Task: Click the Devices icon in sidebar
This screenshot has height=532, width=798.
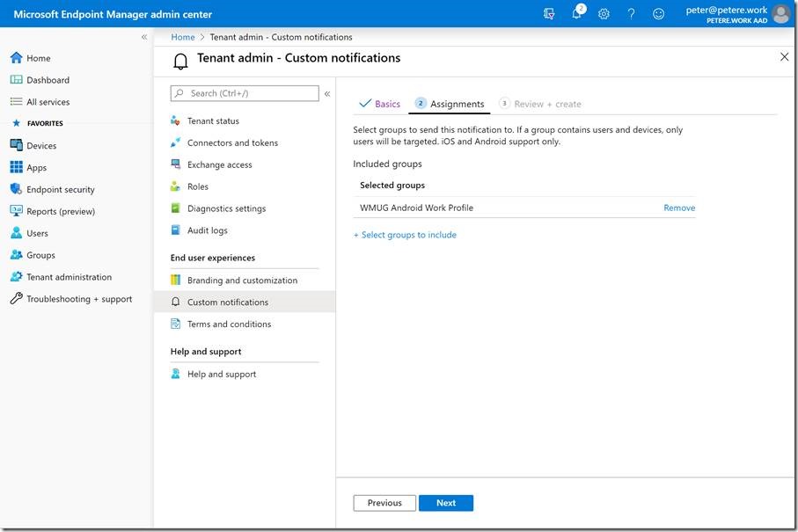Action: pos(16,146)
